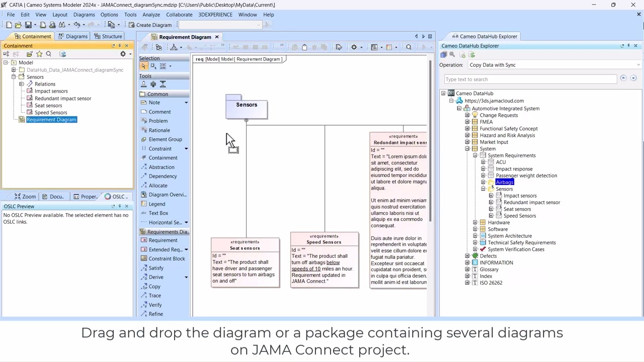This screenshot has width=644, height=362.
Task: Select Passenger weight detection in DataHub tree
Action: click(x=526, y=175)
